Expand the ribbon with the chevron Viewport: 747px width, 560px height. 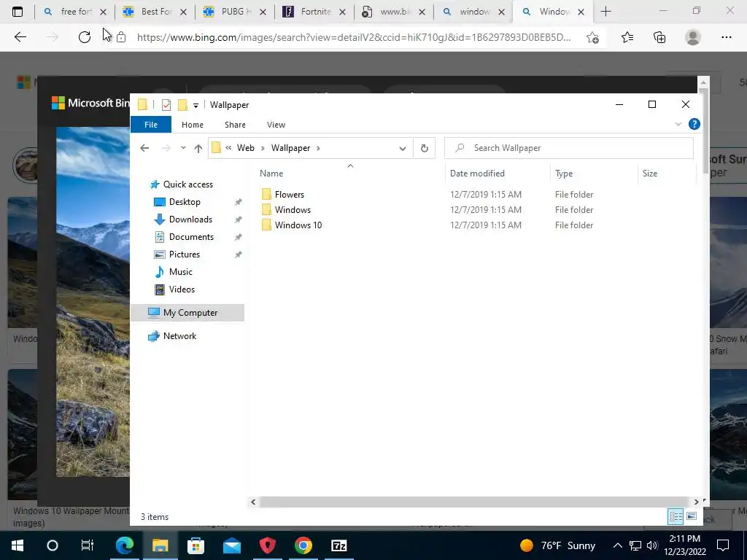coord(678,124)
